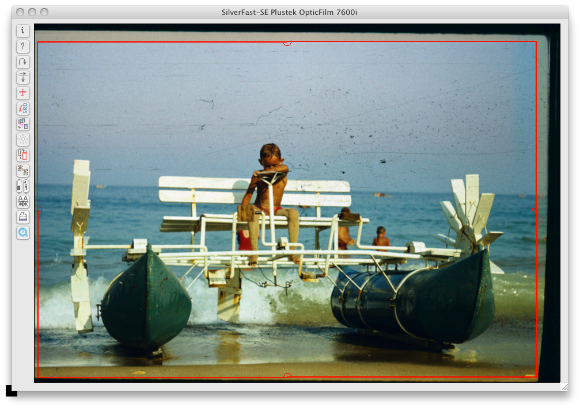
Task: Click the blue frames icon
Action: click(23, 124)
